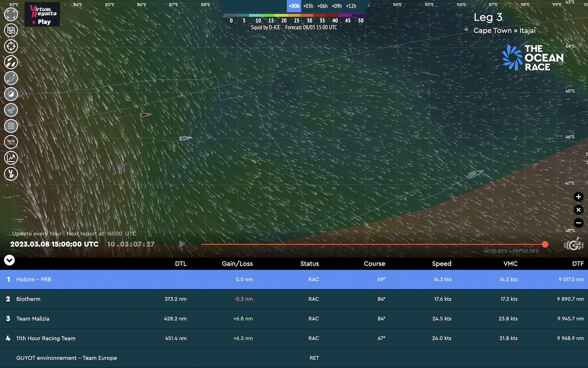The image size is (588, 368).
Task: Sort leaderboard by DTF column
Action: pos(578,264)
